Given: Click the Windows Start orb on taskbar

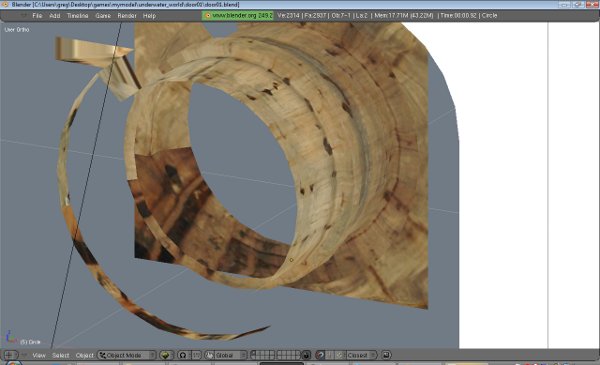Looking at the screenshot, I should click(13, 363).
